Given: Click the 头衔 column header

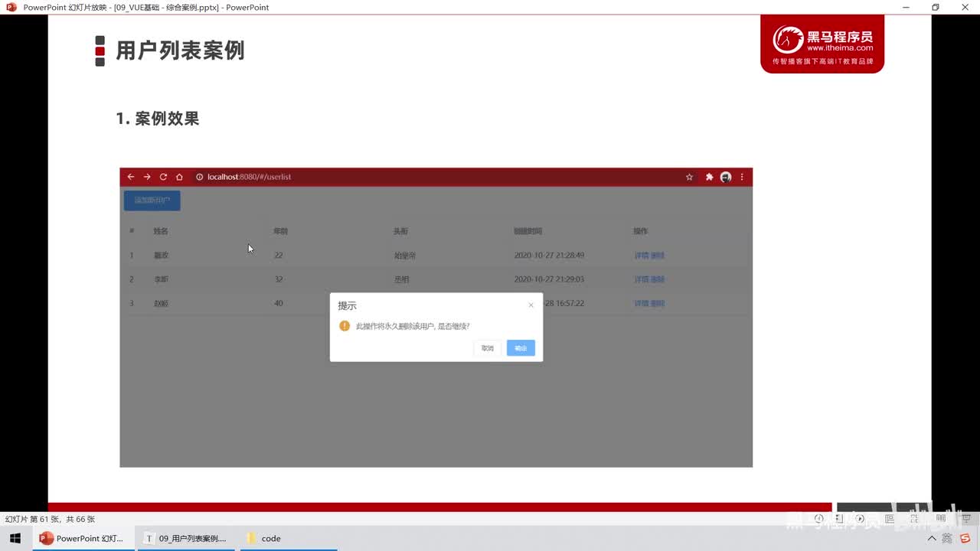Looking at the screenshot, I should point(401,231).
